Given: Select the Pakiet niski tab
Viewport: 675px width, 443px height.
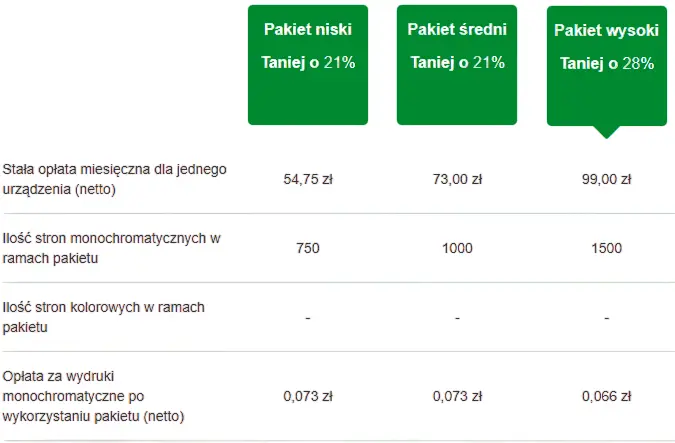Looking at the screenshot, I should click(x=308, y=30).
